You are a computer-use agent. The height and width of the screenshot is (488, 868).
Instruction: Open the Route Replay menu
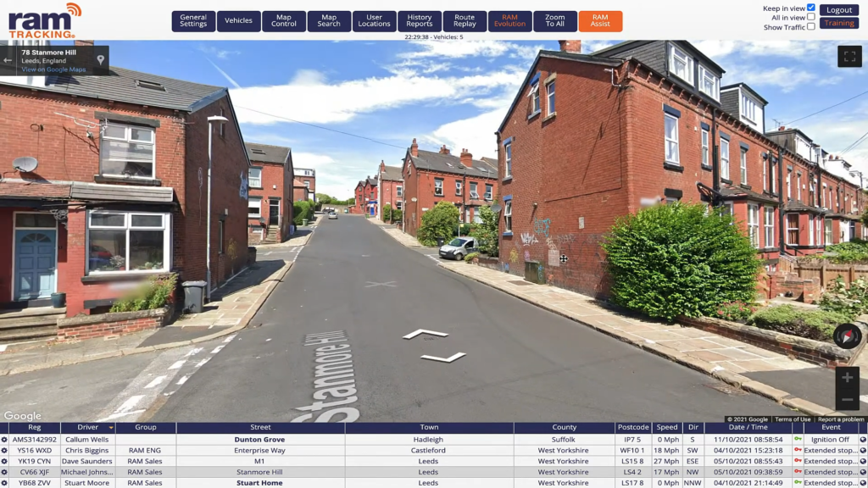click(x=465, y=21)
